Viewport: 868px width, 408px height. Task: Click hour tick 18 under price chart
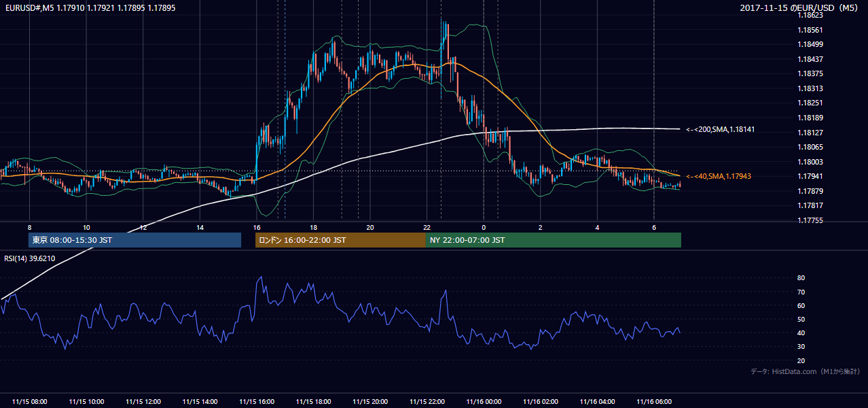(x=313, y=227)
